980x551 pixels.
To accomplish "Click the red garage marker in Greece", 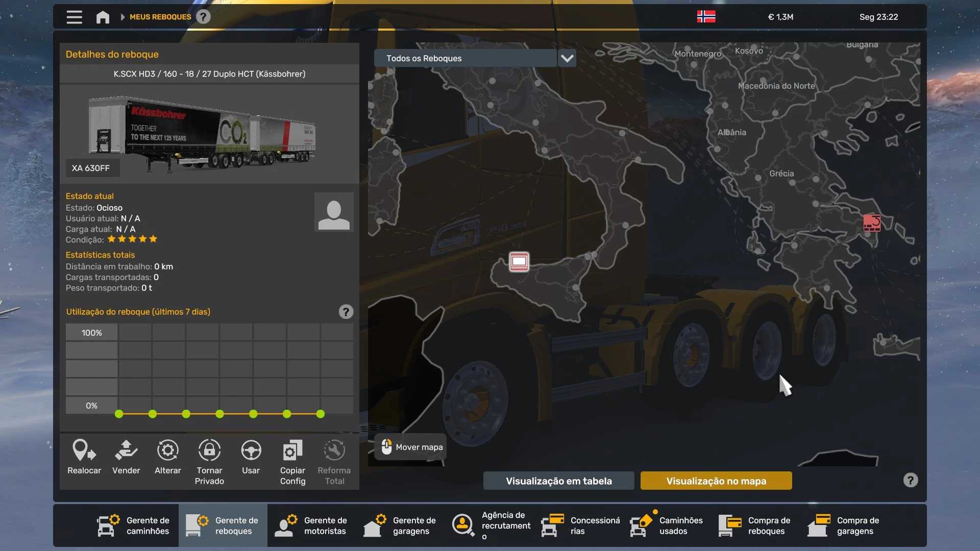I will [872, 223].
